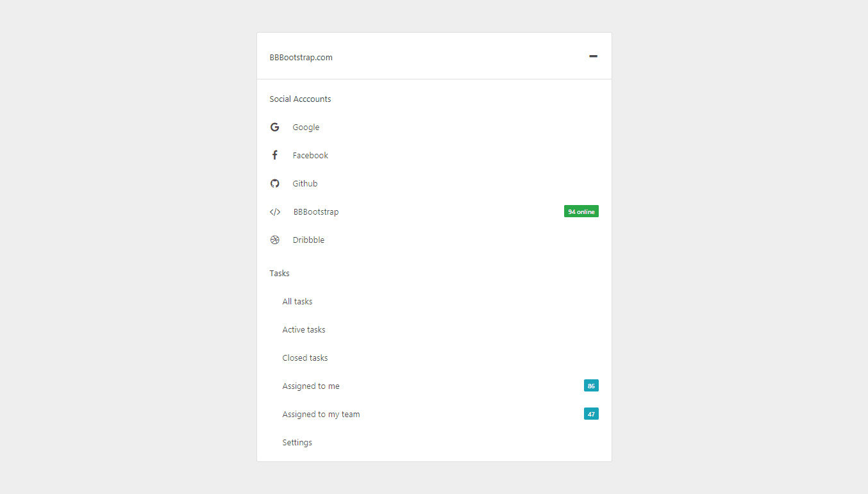This screenshot has width=868, height=494.
Task: Open the Facebook social account entry
Action: (310, 155)
